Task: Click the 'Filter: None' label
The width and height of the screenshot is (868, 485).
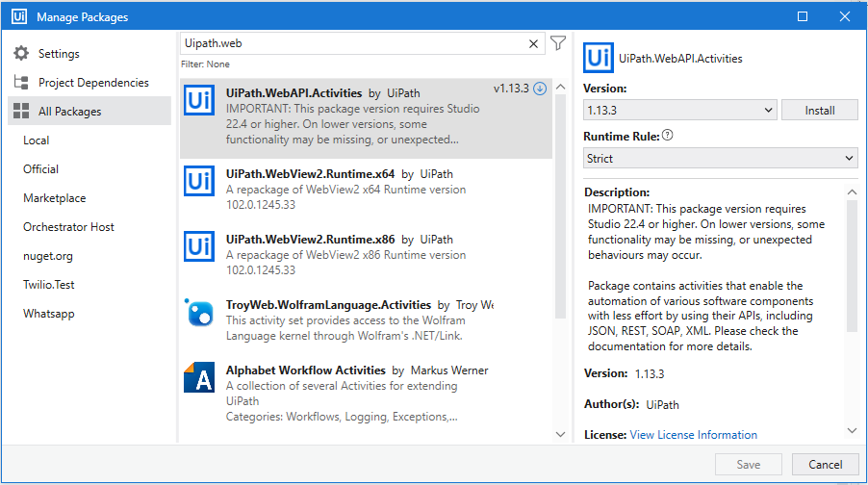Action: tap(205, 64)
